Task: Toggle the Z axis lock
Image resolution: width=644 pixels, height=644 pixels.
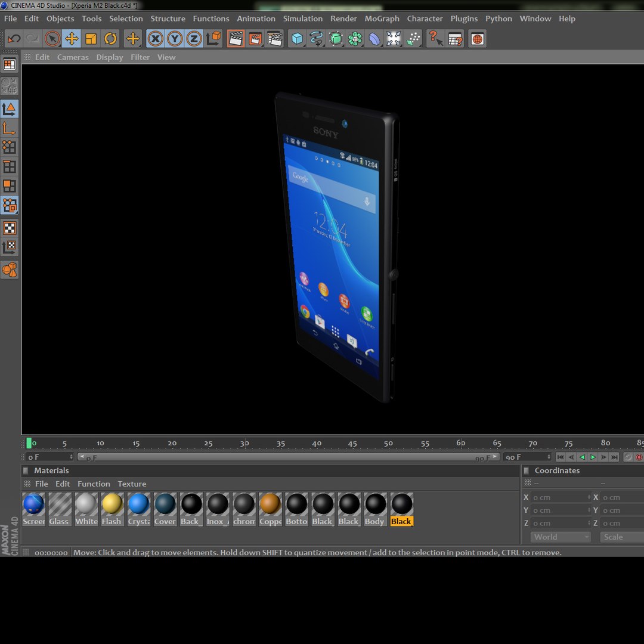Action: click(x=194, y=39)
